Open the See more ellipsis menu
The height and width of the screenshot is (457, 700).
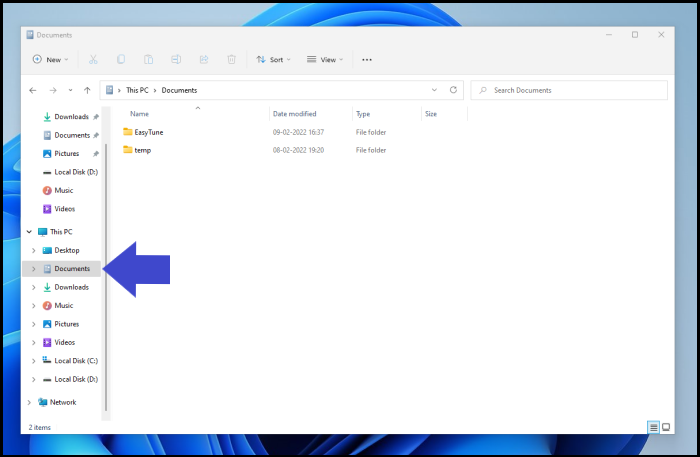[x=367, y=60]
